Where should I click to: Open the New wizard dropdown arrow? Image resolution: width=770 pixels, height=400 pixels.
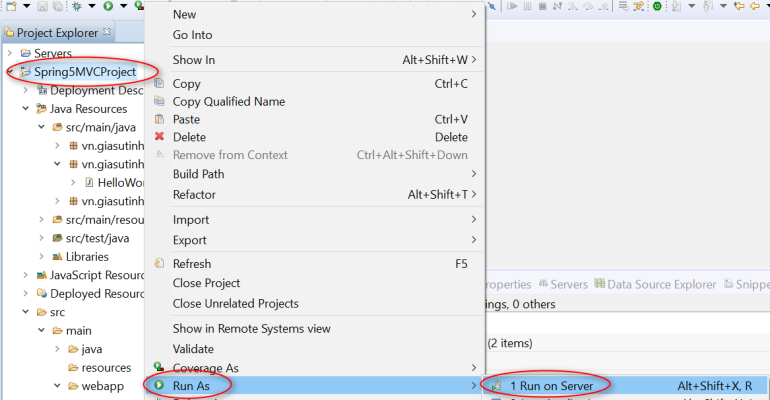pos(27,6)
